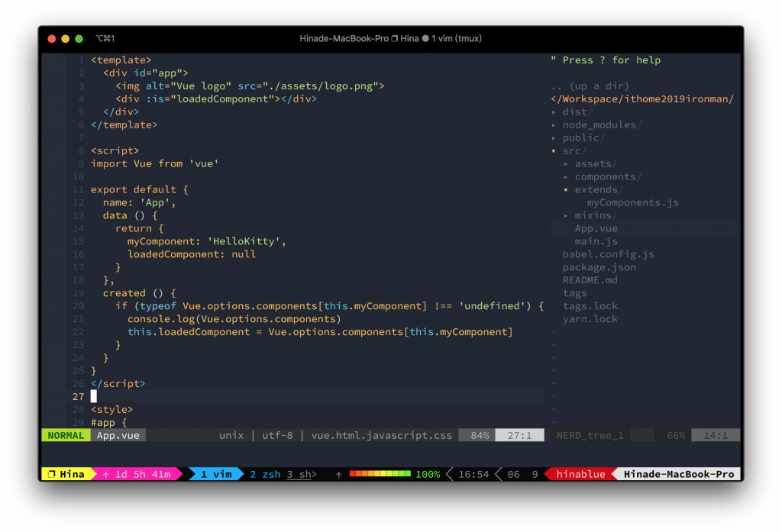
Task: Click 'loadedComponent: null' on line 16
Action: pyautogui.click(x=192, y=254)
